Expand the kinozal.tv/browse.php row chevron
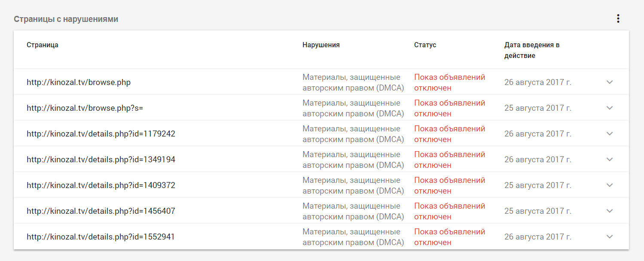 tap(609, 82)
